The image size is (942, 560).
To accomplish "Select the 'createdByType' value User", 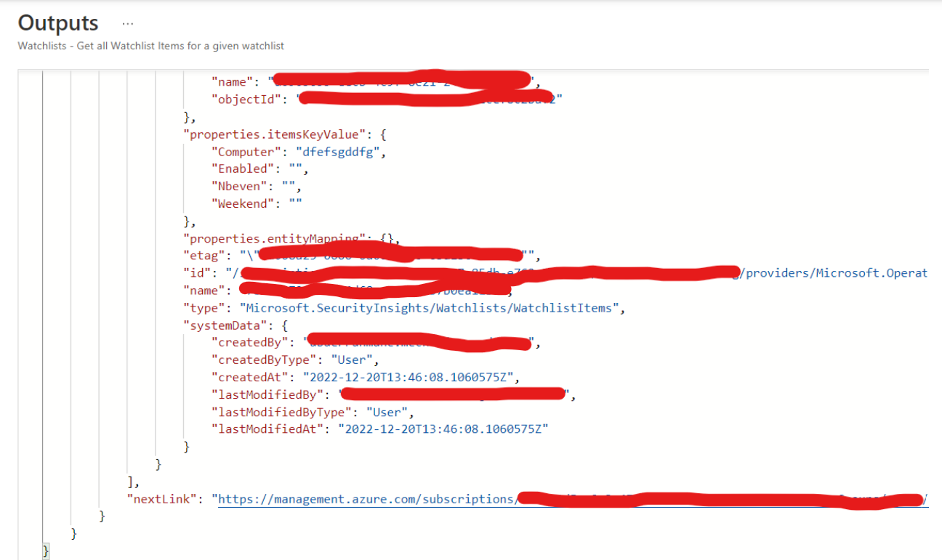I will (353, 360).
